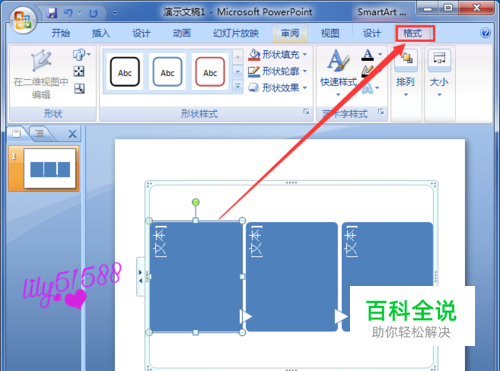
Task: Redo the last action
Action: [x=93, y=13]
